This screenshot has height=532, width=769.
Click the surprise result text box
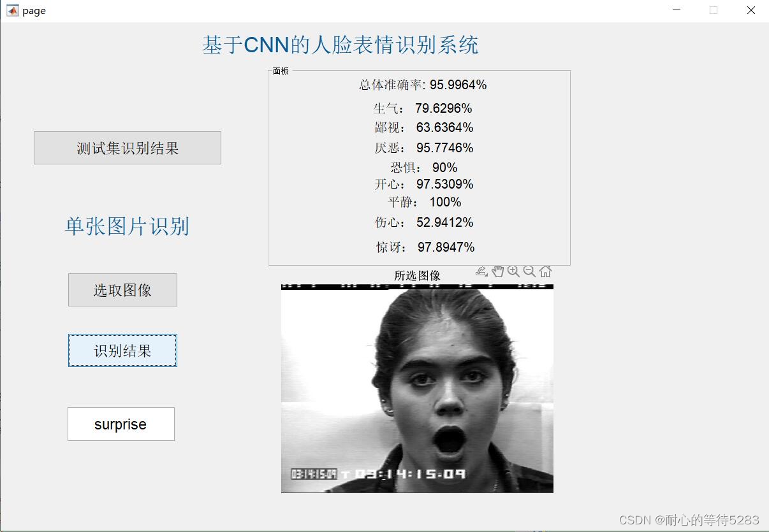[121, 424]
